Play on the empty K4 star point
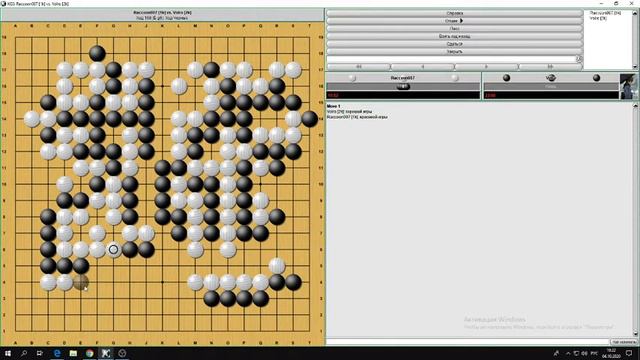 [162, 282]
